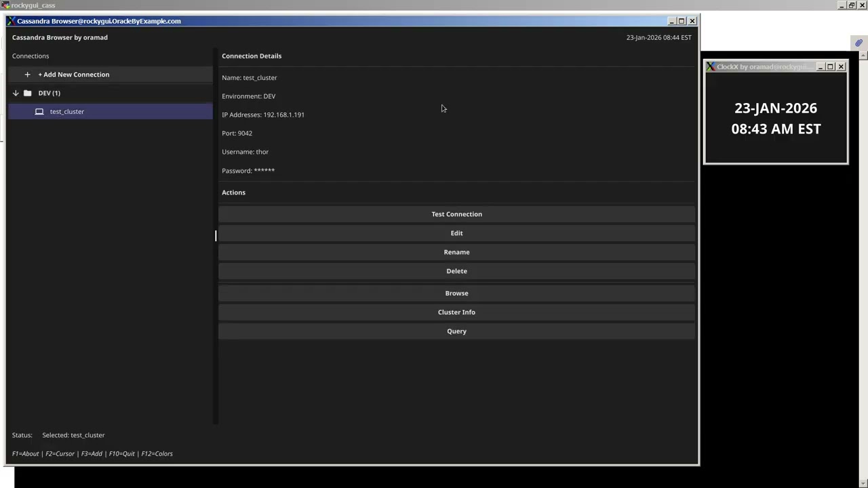
Task: Close the Cassandra Browser window
Action: point(692,21)
